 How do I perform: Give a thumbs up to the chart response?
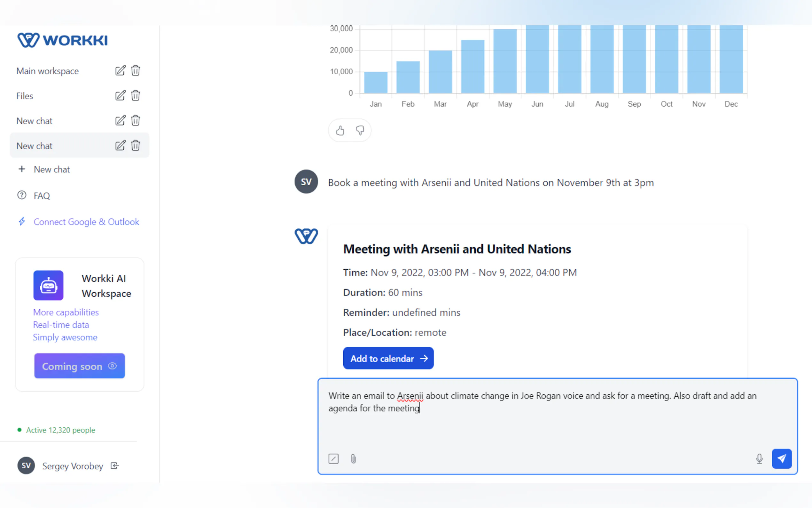pos(340,131)
